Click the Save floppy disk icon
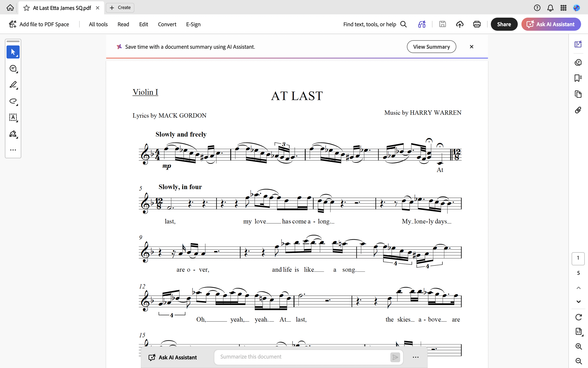The width and height of the screenshot is (588, 368). pos(442,24)
